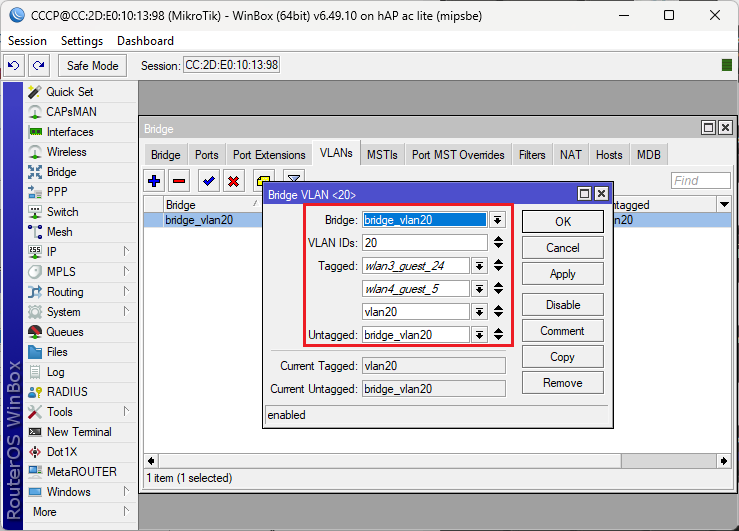This screenshot has width=739, height=531.
Task: Click the VLAN IDs input field
Action: [425, 243]
